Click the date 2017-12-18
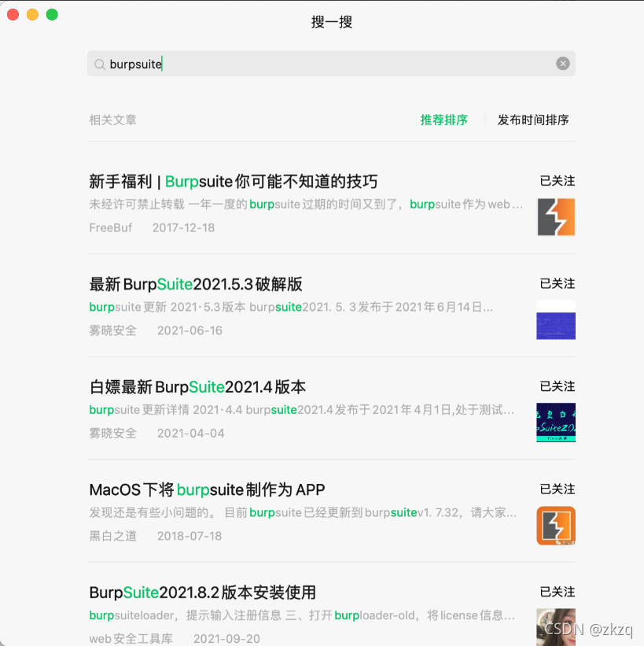 pyautogui.click(x=184, y=228)
